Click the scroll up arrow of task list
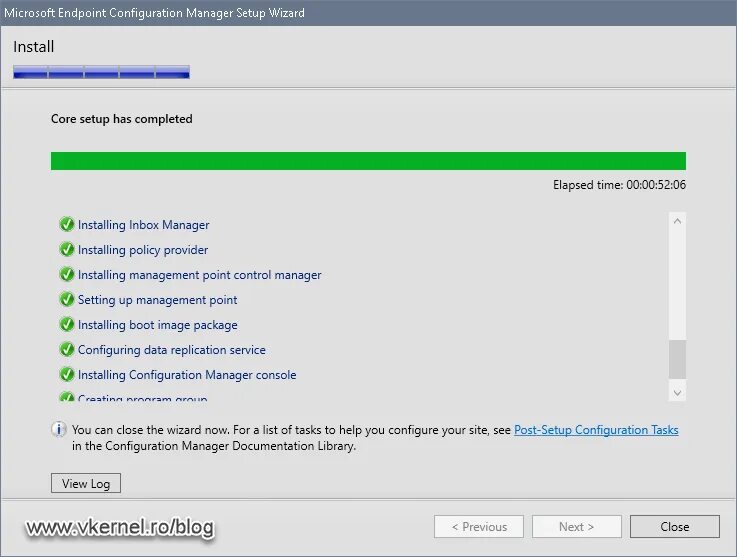The height and width of the screenshot is (557, 737). (x=677, y=221)
